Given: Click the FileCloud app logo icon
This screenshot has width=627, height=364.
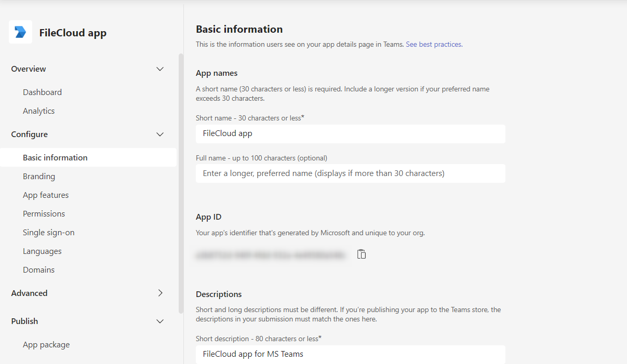Looking at the screenshot, I should (x=20, y=32).
